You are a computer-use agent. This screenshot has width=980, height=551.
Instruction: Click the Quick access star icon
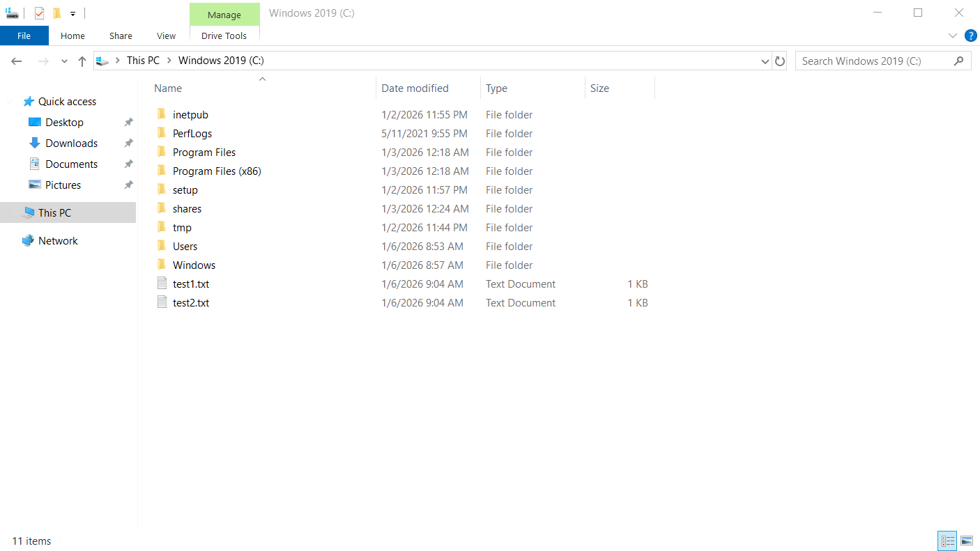tap(29, 102)
